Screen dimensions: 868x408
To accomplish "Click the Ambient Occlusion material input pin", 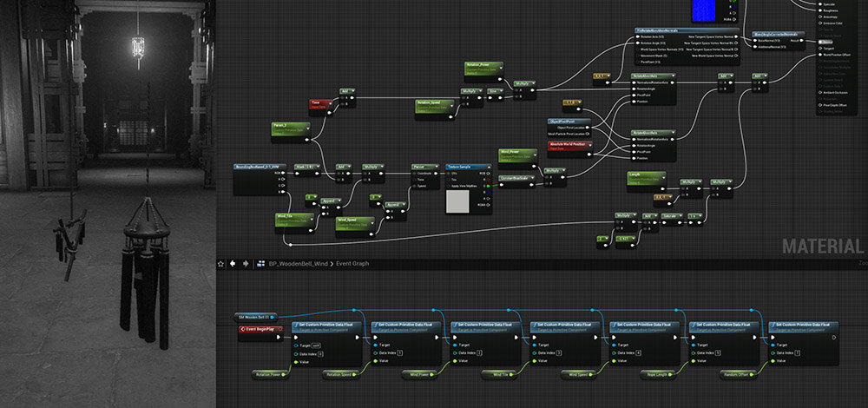I will point(820,92).
